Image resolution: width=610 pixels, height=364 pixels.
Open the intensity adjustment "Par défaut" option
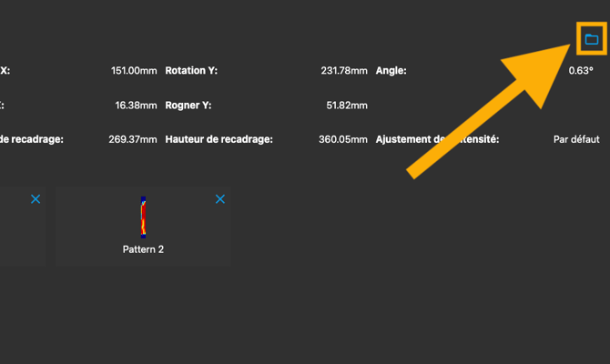coord(576,139)
